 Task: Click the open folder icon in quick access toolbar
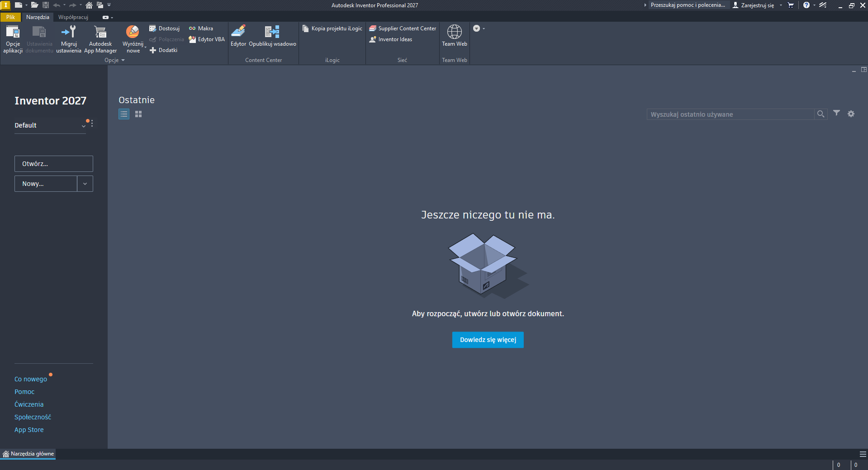click(x=34, y=5)
